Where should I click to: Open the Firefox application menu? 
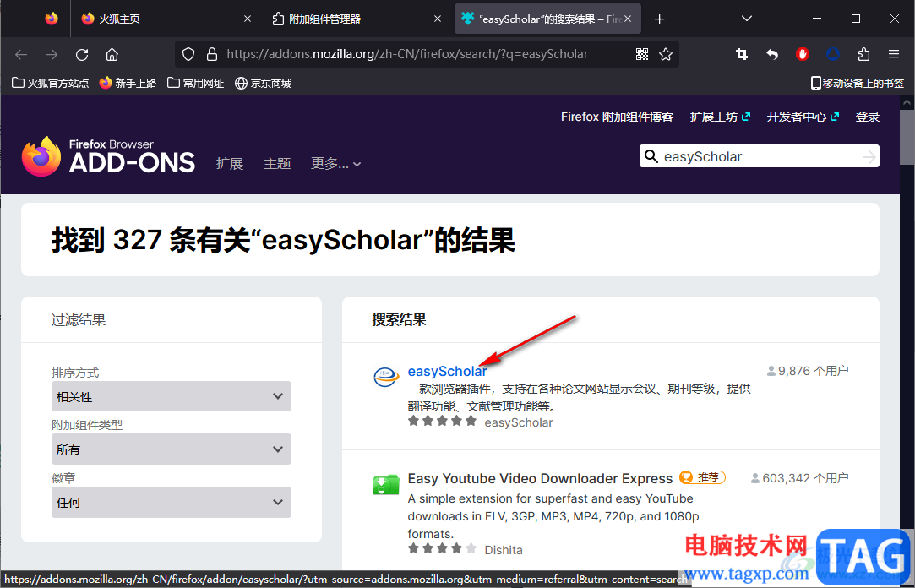[x=894, y=54]
